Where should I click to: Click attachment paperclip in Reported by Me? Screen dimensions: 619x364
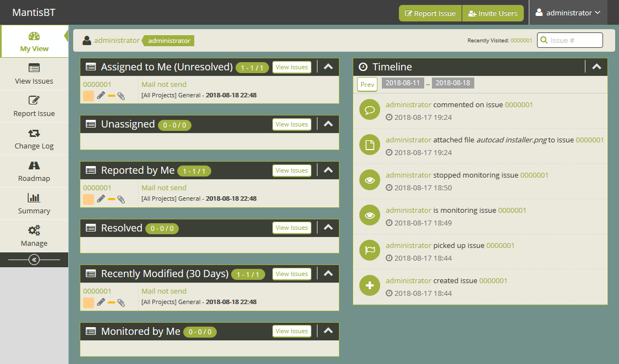coord(121,199)
